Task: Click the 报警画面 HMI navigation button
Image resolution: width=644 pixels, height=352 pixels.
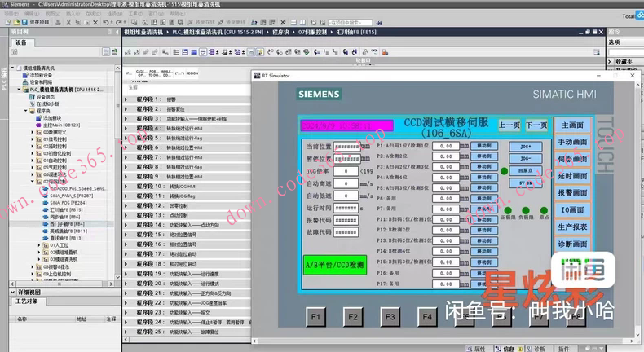Action: [572, 192]
